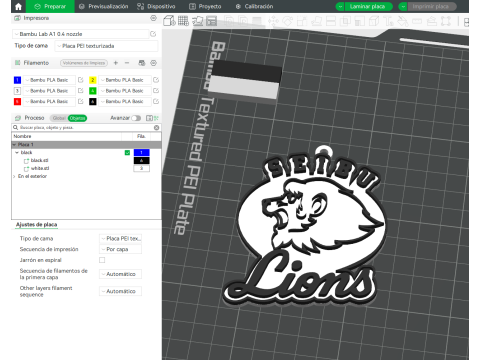Click the white filament 3 color swatch
Screen dimensions: 480x360
coord(17,91)
